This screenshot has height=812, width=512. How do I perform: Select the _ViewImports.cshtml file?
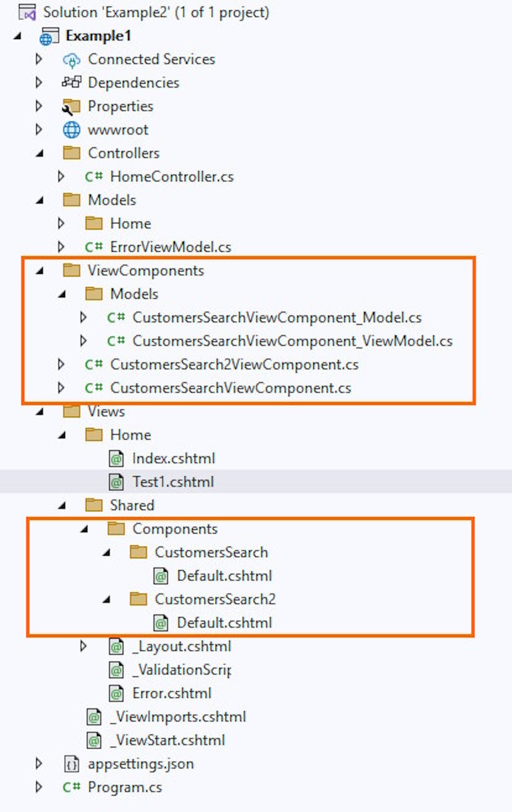[177, 717]
